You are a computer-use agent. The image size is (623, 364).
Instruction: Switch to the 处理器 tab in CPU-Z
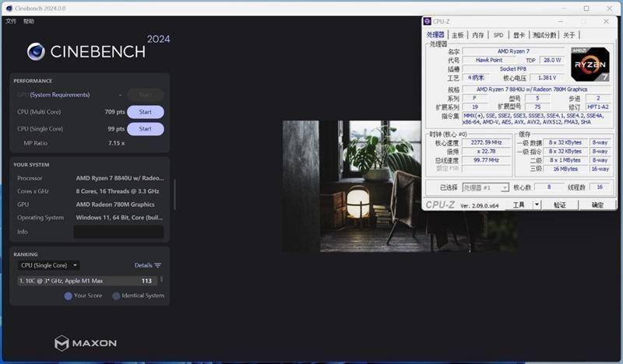[435, 35]
